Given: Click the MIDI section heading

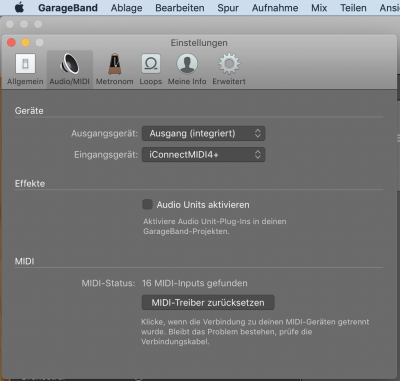Looking at the screenshot, I should point(24,261).
